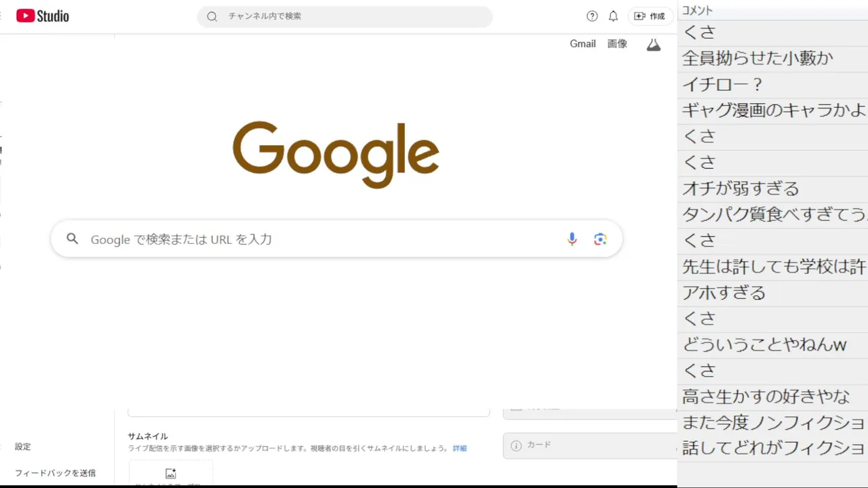This screenshot has width=868, height=488.
Task: Open the notifications bell icon
Action: pyautogui.click(x=613, y=16)
